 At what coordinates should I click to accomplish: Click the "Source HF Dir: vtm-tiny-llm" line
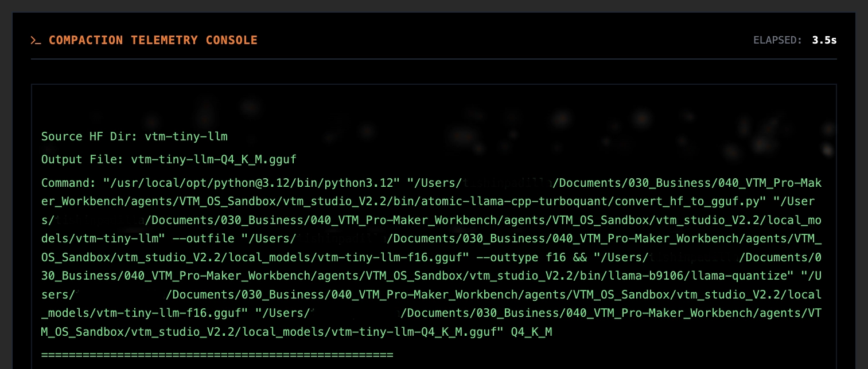pyautogui.click(x=134, y=136)
